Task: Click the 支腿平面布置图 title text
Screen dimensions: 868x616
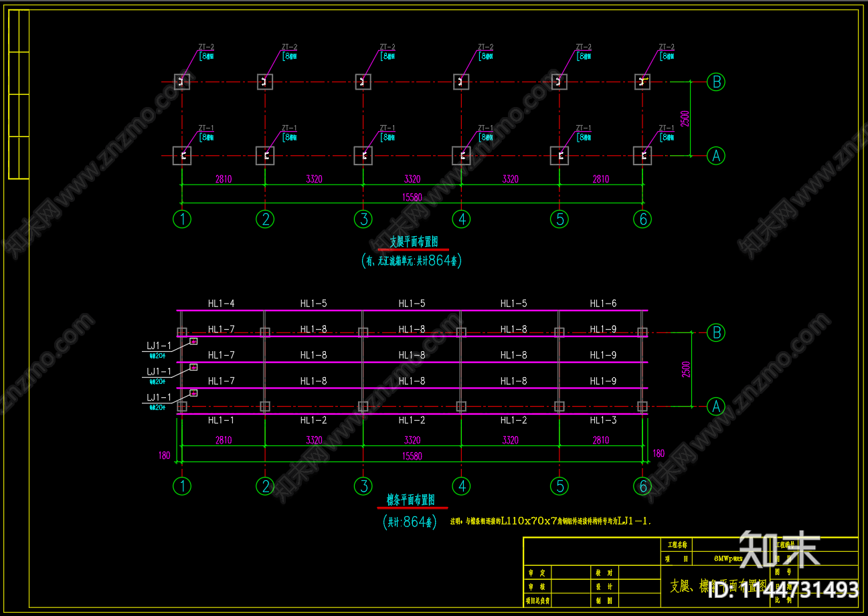Action: (414, 241)
